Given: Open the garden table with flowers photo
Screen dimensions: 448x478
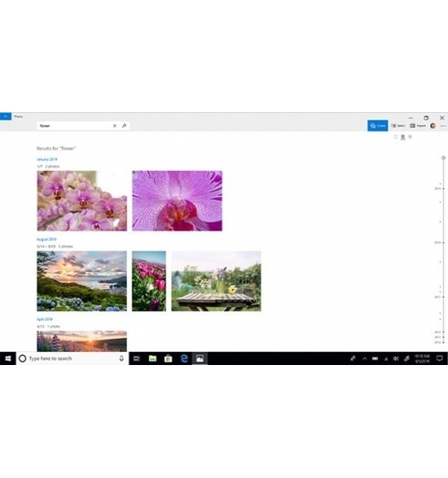Looking at the screenshot, I should point(217,281).
